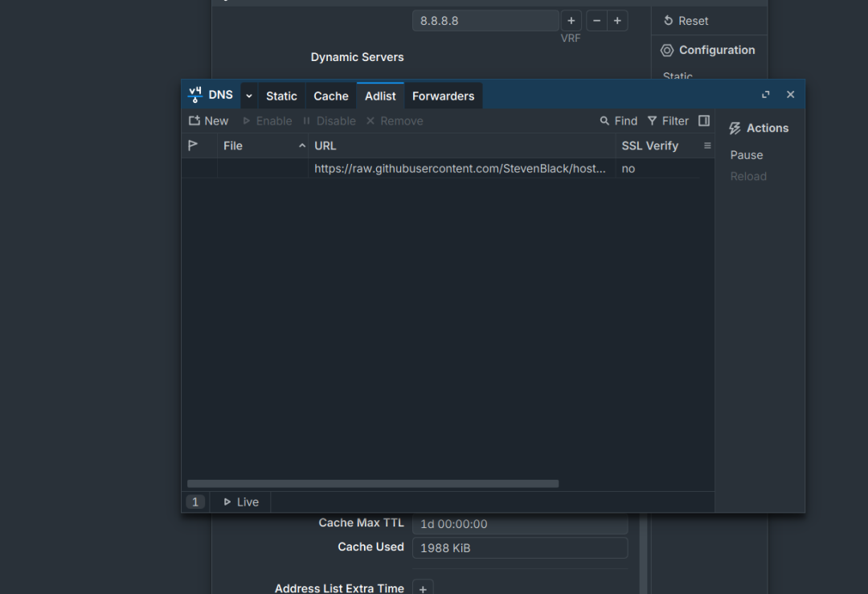This screenshot has height=594, width=868.
Task: Click Pause in the Actions panel
Action: 746,155
